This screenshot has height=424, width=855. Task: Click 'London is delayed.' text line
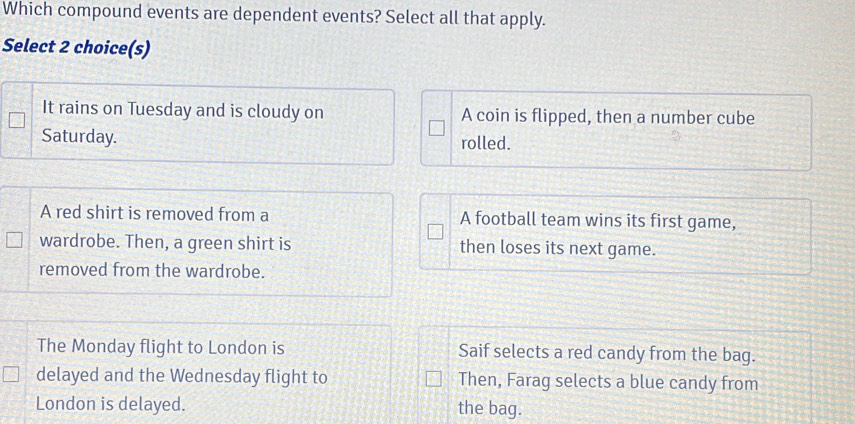click(110, 405)
